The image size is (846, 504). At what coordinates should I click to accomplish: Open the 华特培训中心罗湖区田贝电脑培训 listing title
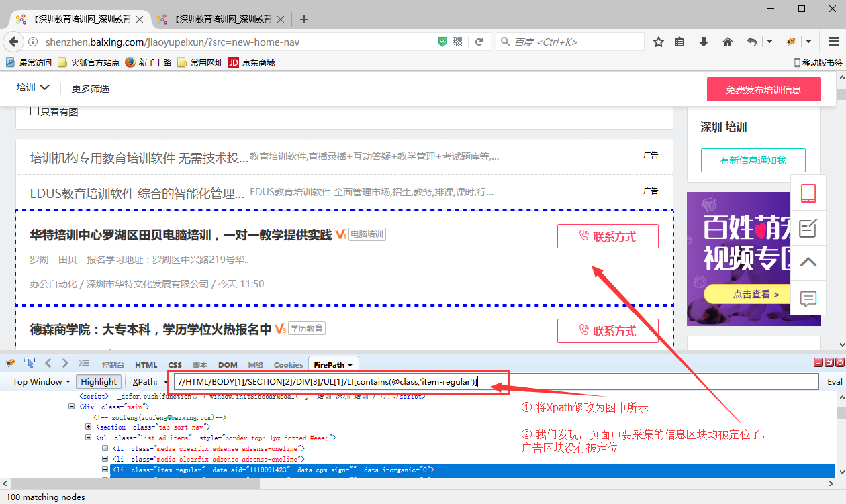[x=181, y=234]
